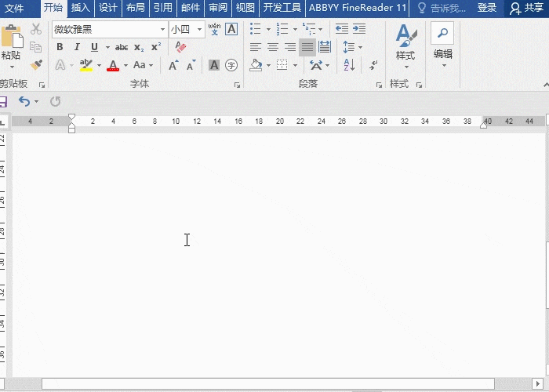
Task: Click the red font color swatch
Action: [x=113, y=66]
